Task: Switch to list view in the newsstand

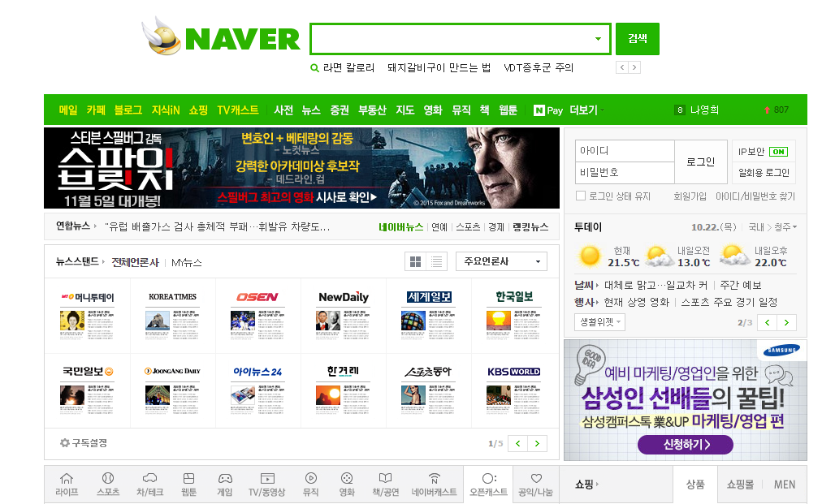Action: tap(437, 261)
